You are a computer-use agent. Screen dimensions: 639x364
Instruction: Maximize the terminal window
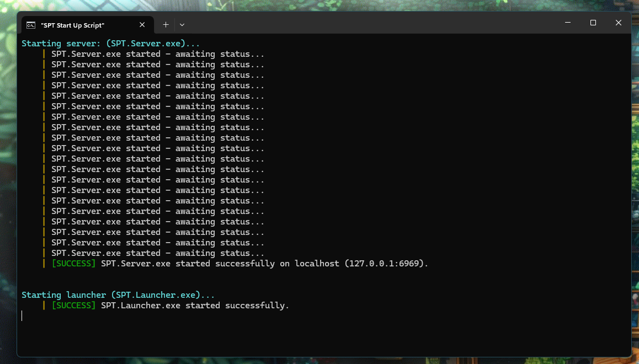593,23
